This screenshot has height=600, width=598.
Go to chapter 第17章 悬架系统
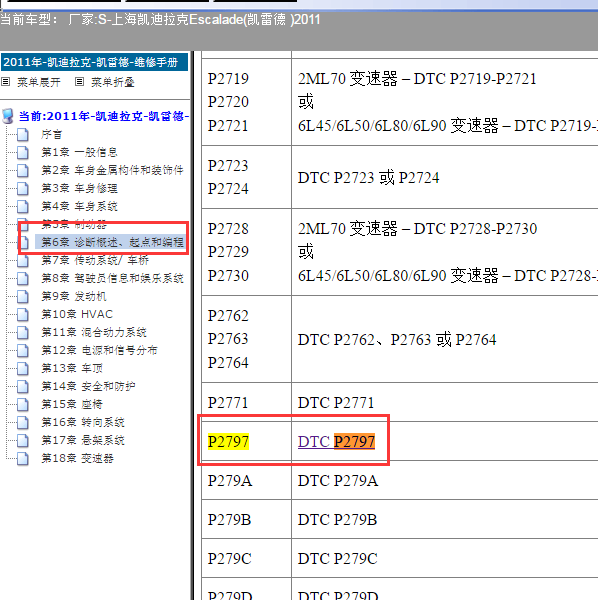pos(83,440)
